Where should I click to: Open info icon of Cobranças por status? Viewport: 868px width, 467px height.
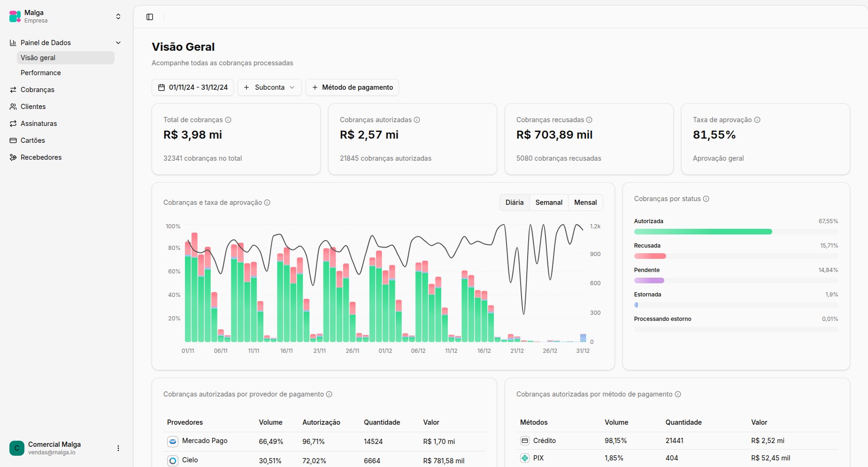point(706,199)
